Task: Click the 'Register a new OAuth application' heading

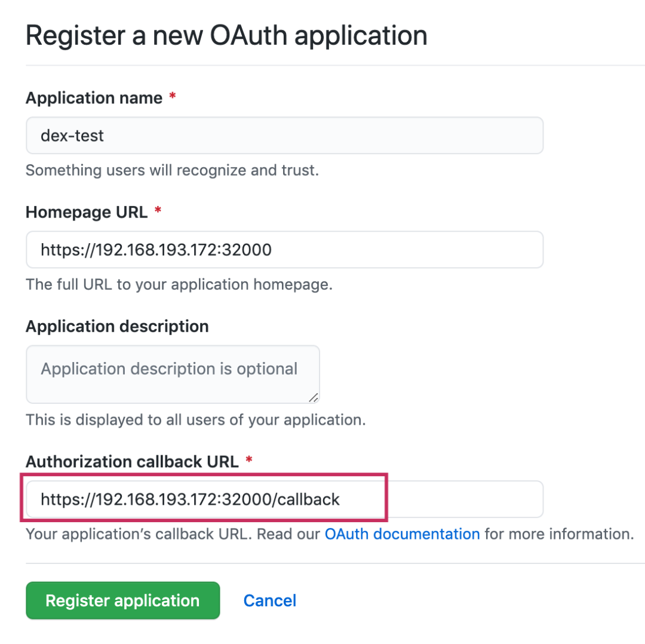Action: (x=226, y=36)
